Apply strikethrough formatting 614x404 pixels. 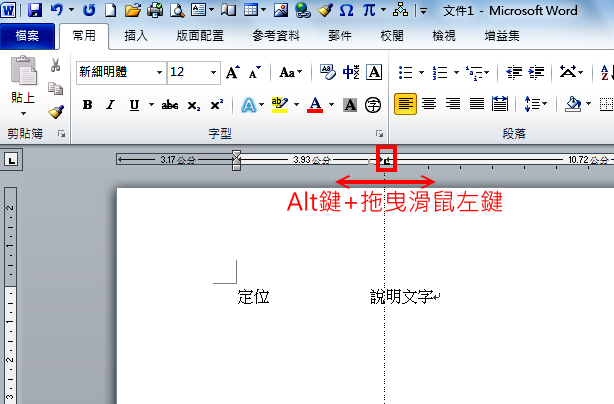click(170, 105)
